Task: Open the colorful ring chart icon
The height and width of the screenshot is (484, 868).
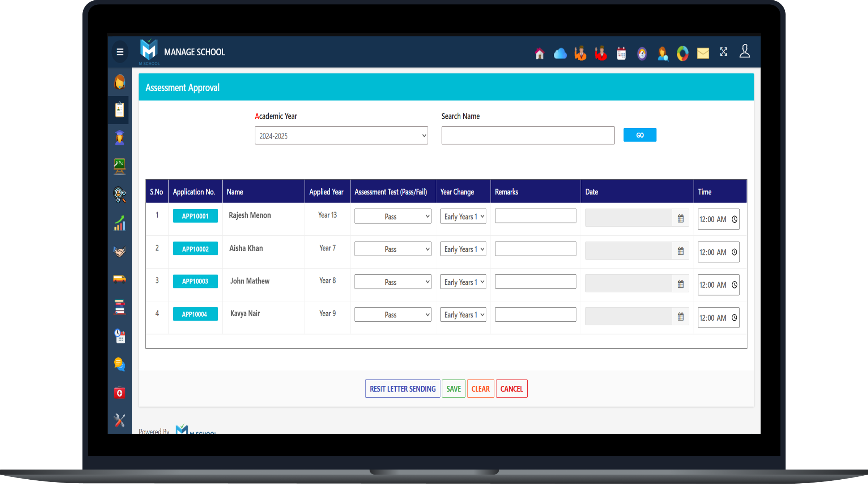Action: [x=682, y=53]
